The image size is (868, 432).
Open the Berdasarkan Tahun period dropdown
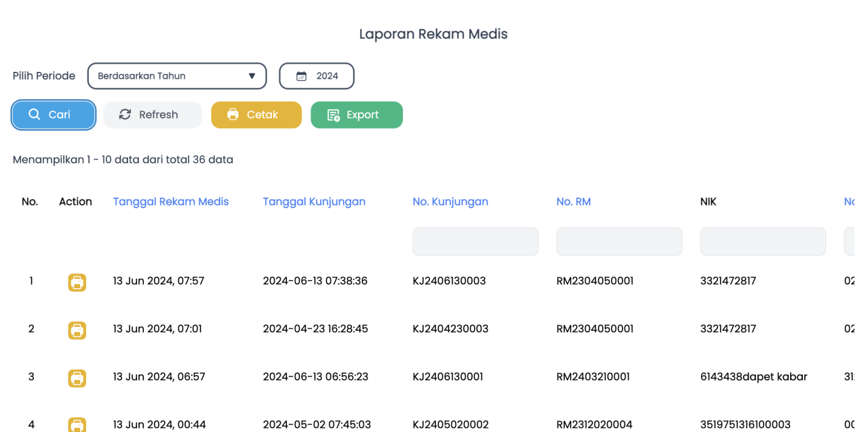(x=177, y=76)
